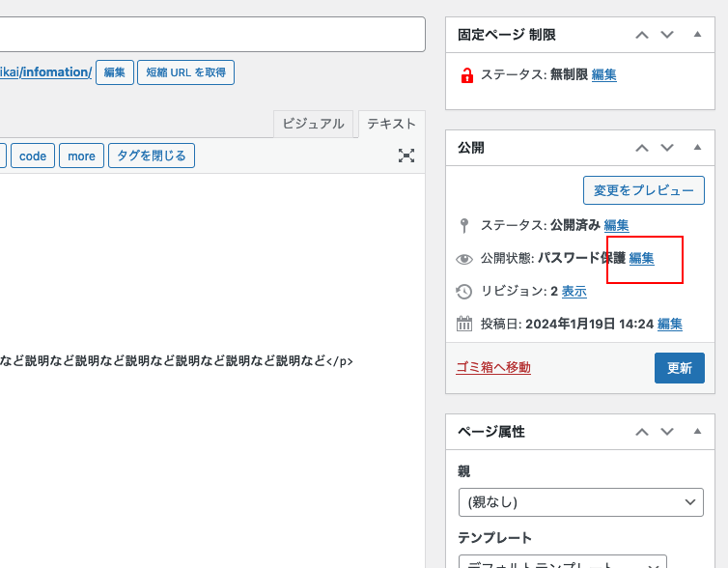Move 固定ページ 制限 panel down
This screenshot has width=728, height=568.
pos(667,35)
